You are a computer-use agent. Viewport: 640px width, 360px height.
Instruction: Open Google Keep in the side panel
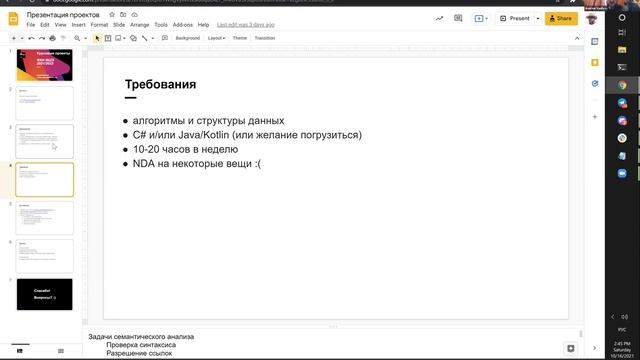coord(595,62)
